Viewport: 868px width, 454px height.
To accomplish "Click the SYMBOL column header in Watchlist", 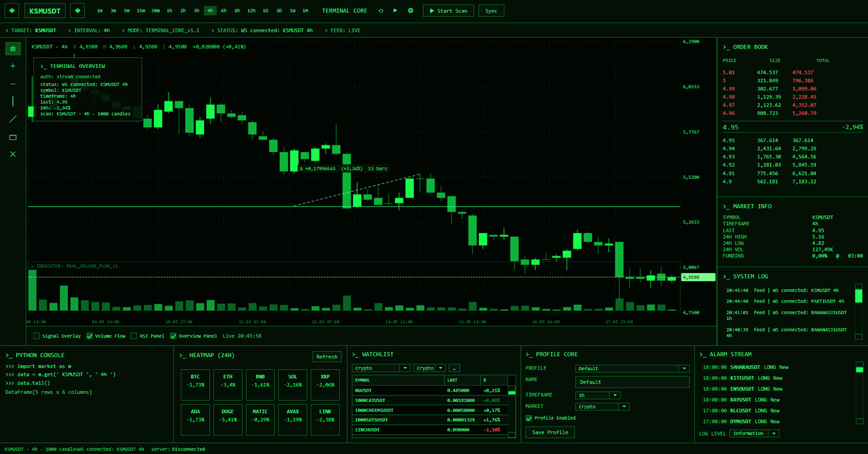I will point(398,380).
